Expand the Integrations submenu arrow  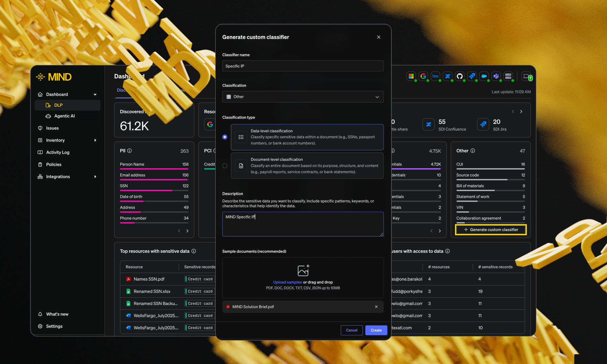[x=95, y=177]
